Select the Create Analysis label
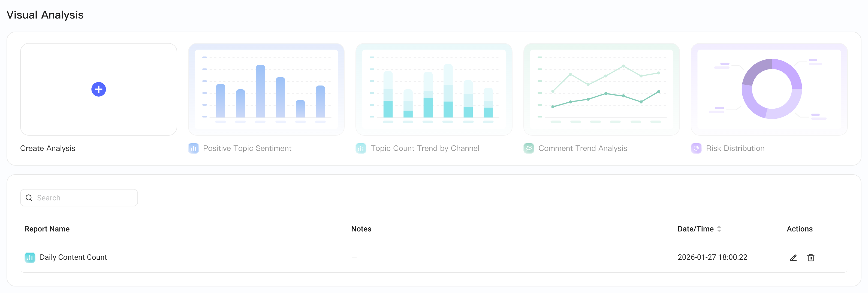This screenshot has height=293, width=868. 47,148
